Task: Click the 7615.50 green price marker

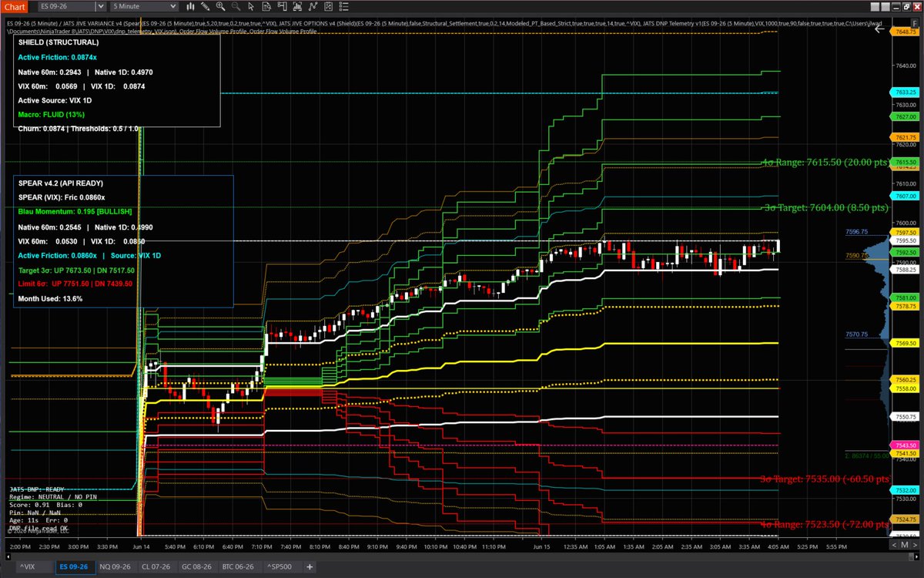Action: coord(905,163)
